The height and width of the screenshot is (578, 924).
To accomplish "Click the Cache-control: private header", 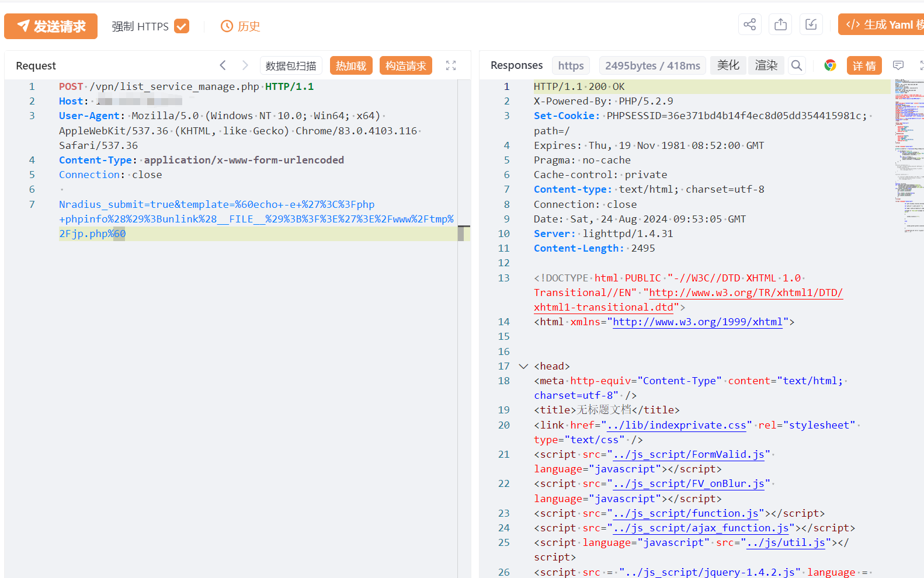I will coord(600,175).
